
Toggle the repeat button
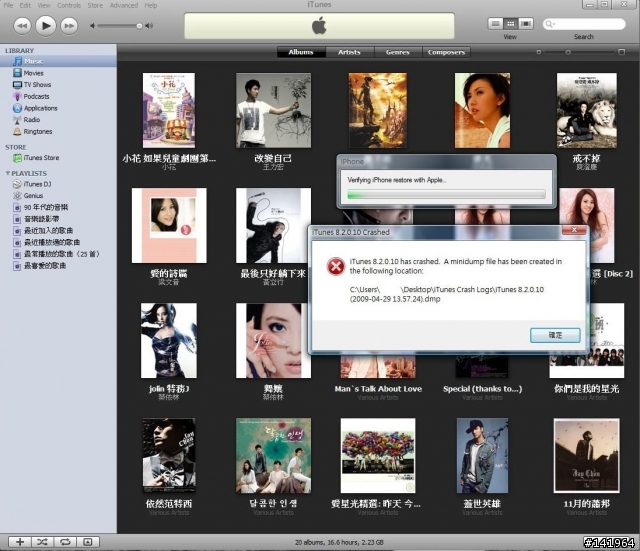[x=65, y=542]
